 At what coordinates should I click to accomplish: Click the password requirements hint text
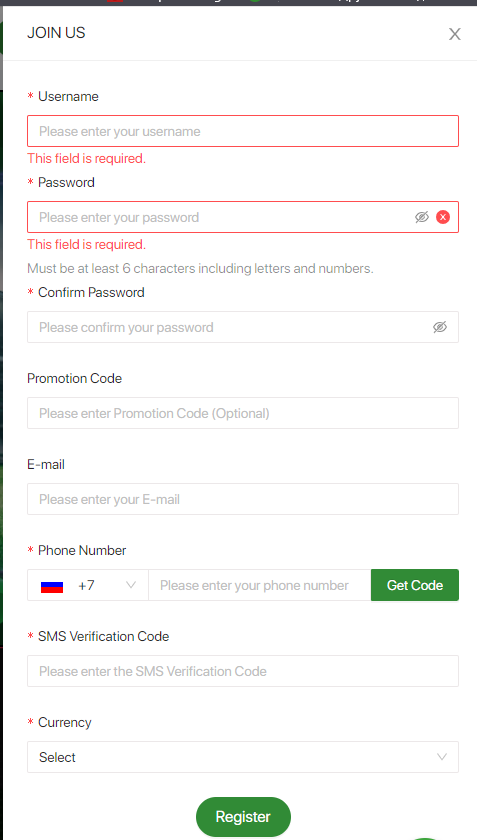coord(200,268)
